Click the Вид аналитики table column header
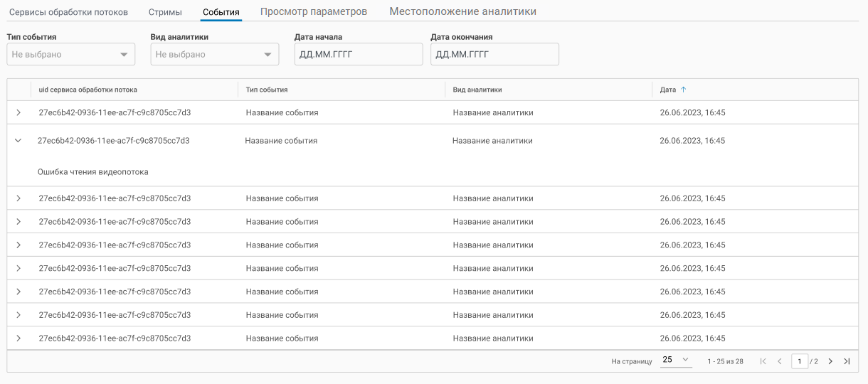 point(477,90)
